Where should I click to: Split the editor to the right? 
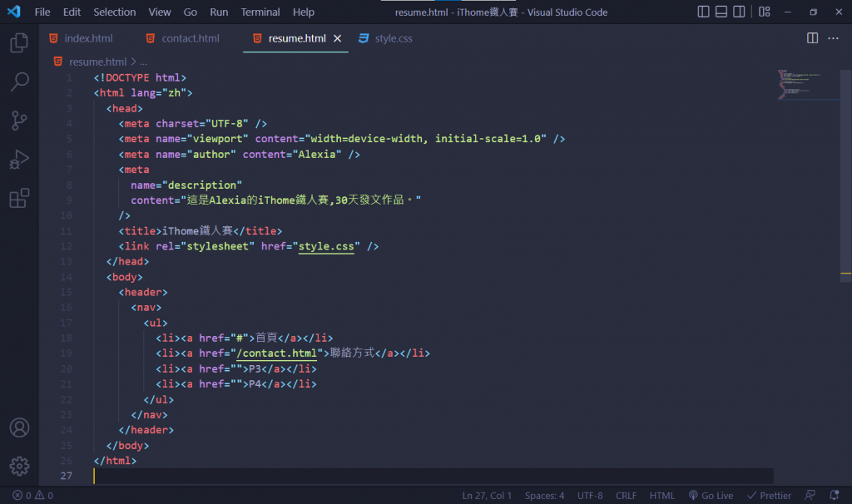pos(812,38)
